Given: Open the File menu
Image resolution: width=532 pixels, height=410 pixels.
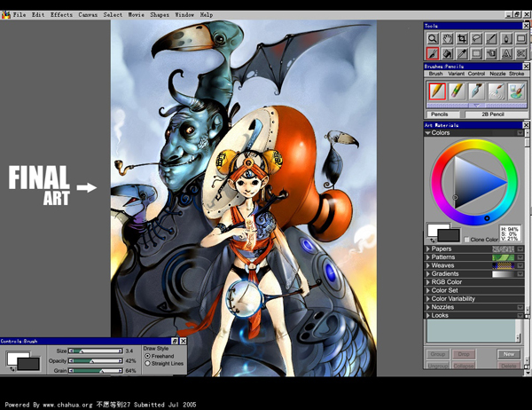Looking at the screenshot, I should (x=19, y=14).
